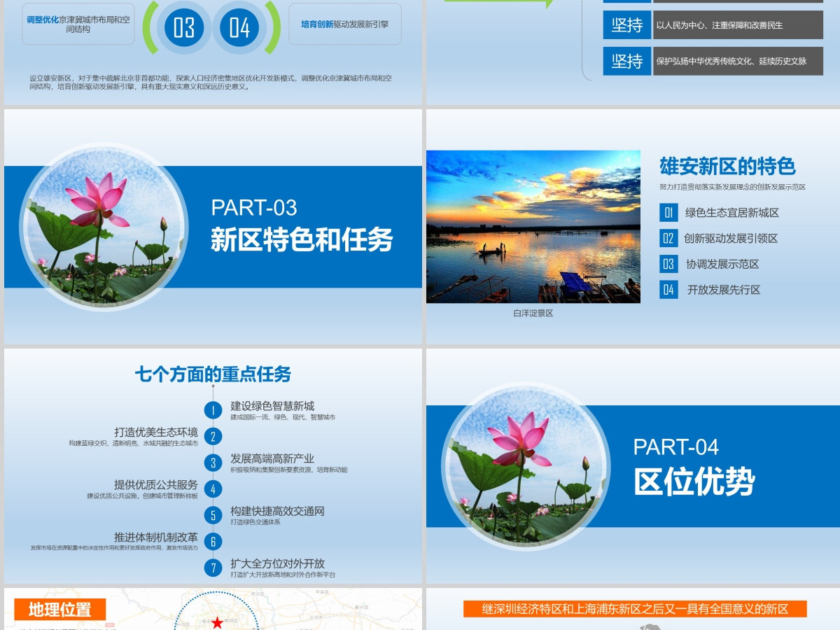Click the orange banner 继深圳经济特区和上海浦东新区之后
Viewport: 840px width, 630px height.
click(x=635, y=609)
